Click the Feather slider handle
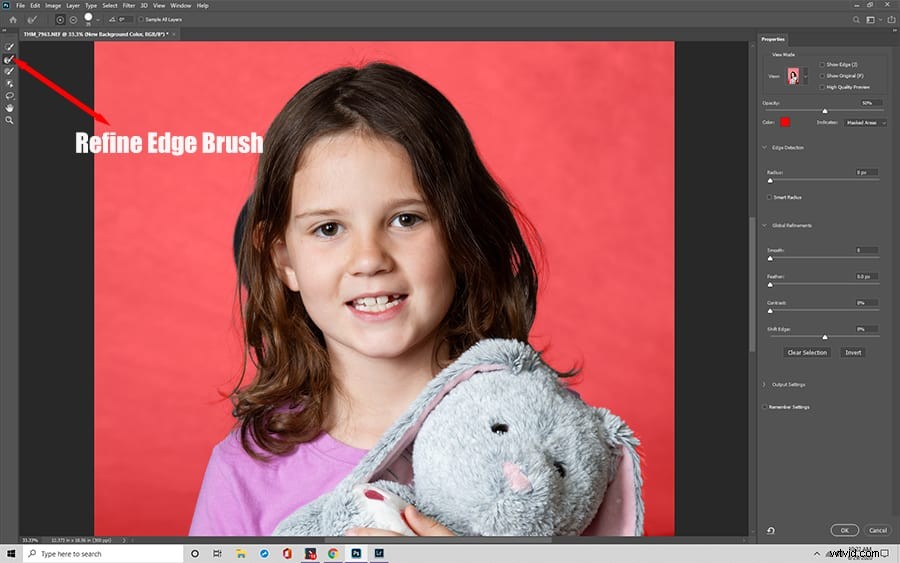Image resolution: width=900 pixels, height=563 pixels. 770,285
